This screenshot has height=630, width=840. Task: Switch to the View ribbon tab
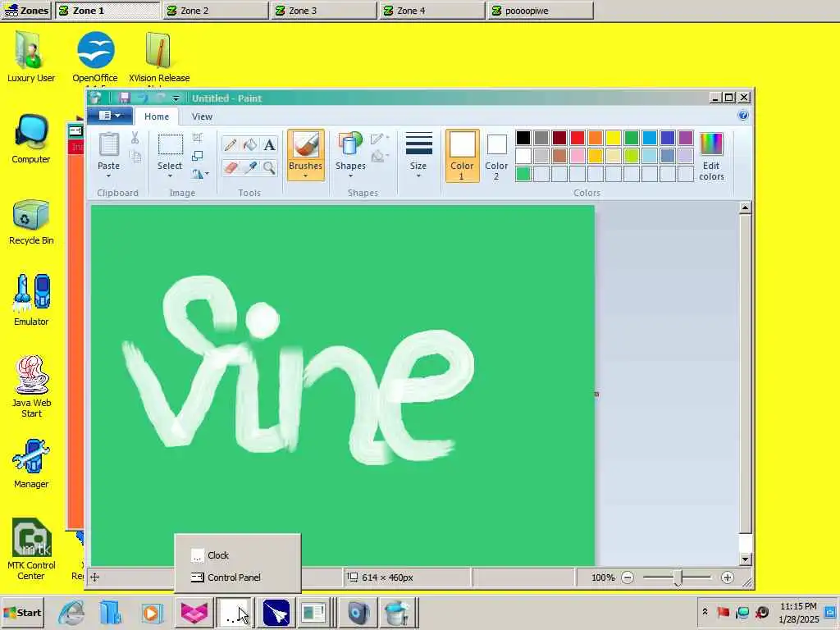(202, 116)
